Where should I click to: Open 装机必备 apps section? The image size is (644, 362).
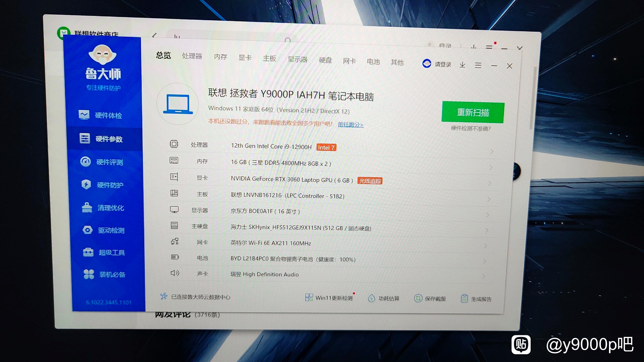(104, 274)
